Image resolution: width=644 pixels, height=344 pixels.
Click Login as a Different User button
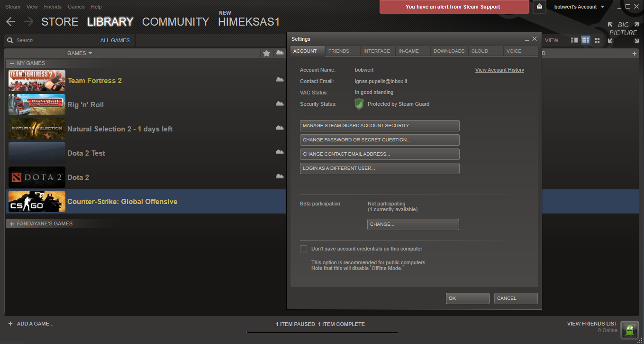pyautogui.click(x=380, y=168)
